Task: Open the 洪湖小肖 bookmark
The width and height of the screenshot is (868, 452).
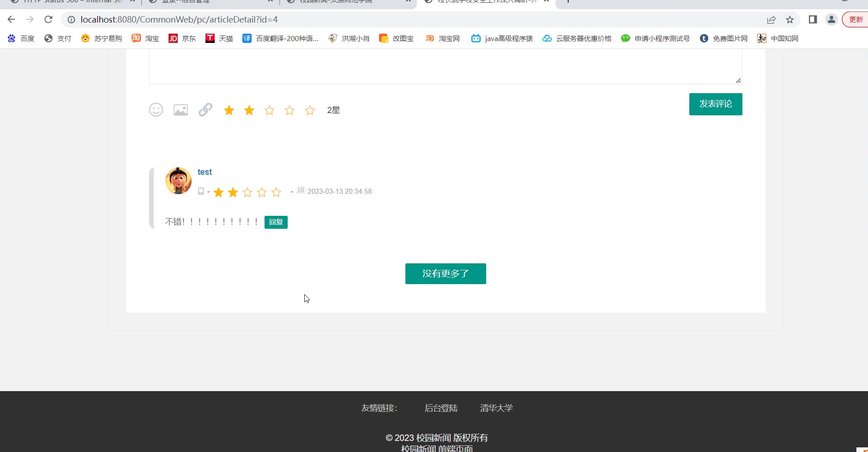Action: [349, 38]
